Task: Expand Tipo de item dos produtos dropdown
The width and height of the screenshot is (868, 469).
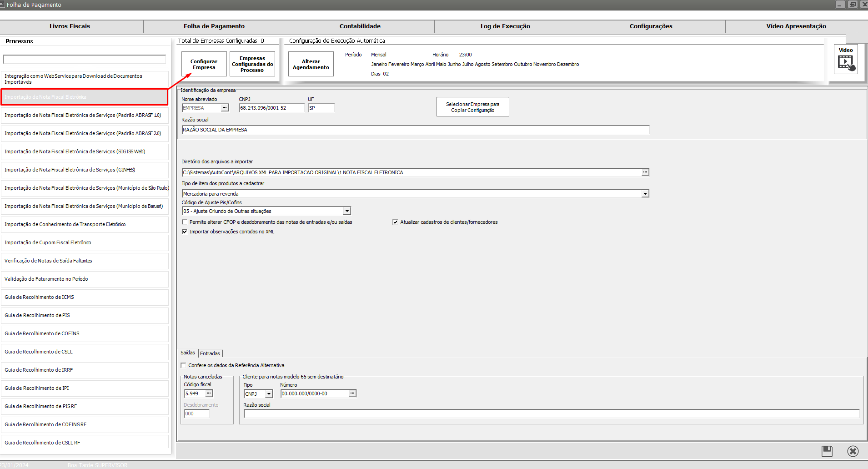Action: (x=645, y=194)
